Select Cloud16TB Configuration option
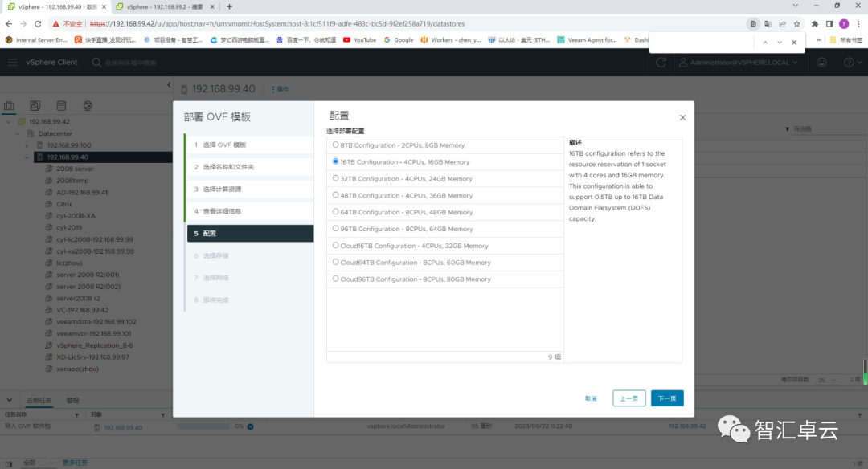Viewport: 868px width, 469px height. [335, 245]
